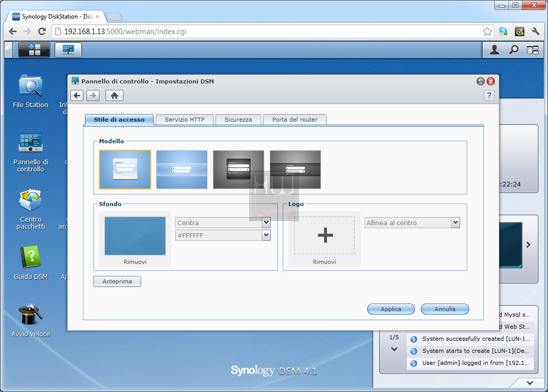Close the Synology DiskStation browser tab
This screenshot has width=548, height=392.
[97, 17]
